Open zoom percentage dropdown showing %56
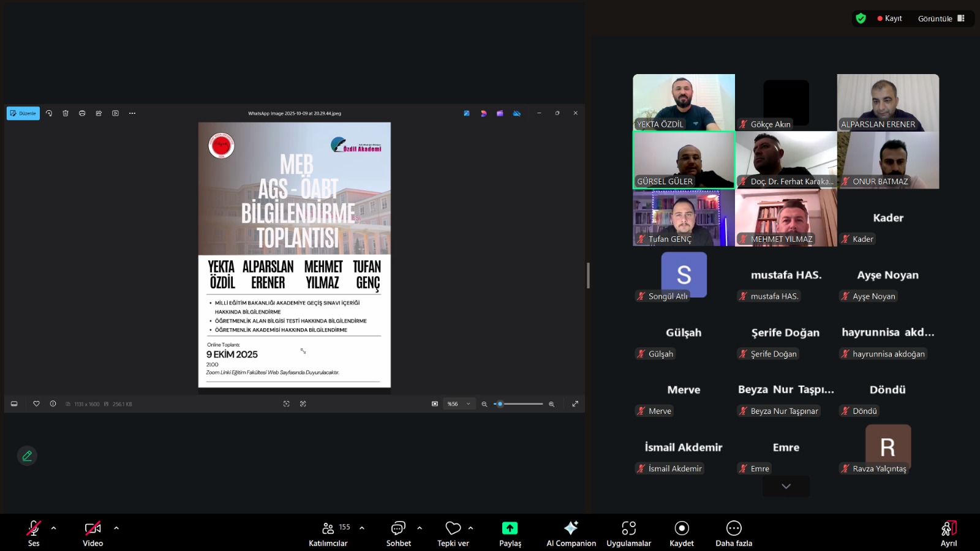 pyautogui.click(x=459, y=404)
